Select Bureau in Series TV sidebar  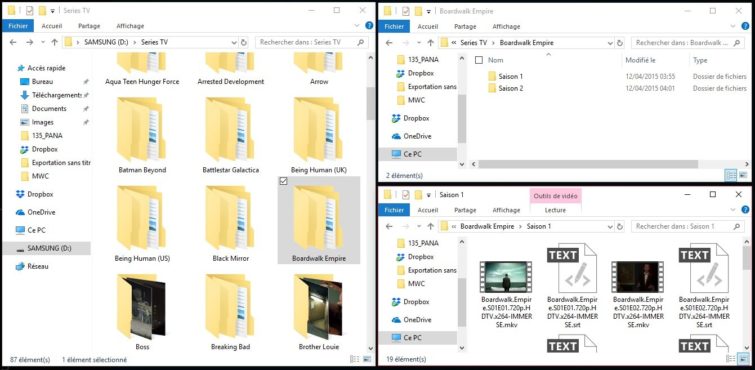click(x=42, y=81)
